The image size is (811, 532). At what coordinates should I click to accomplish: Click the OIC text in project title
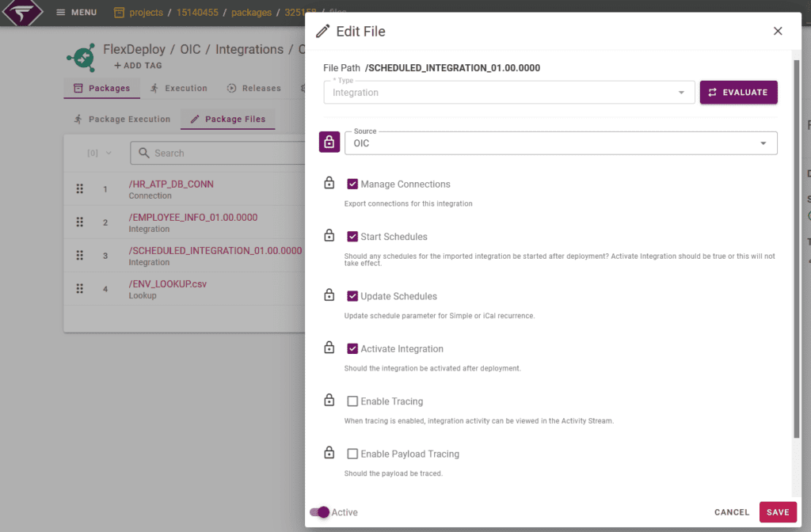pos(190,49)
